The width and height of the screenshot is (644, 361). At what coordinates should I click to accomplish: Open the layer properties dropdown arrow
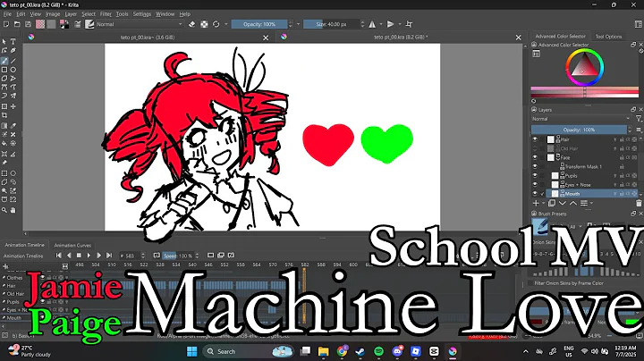pos(591,203)
